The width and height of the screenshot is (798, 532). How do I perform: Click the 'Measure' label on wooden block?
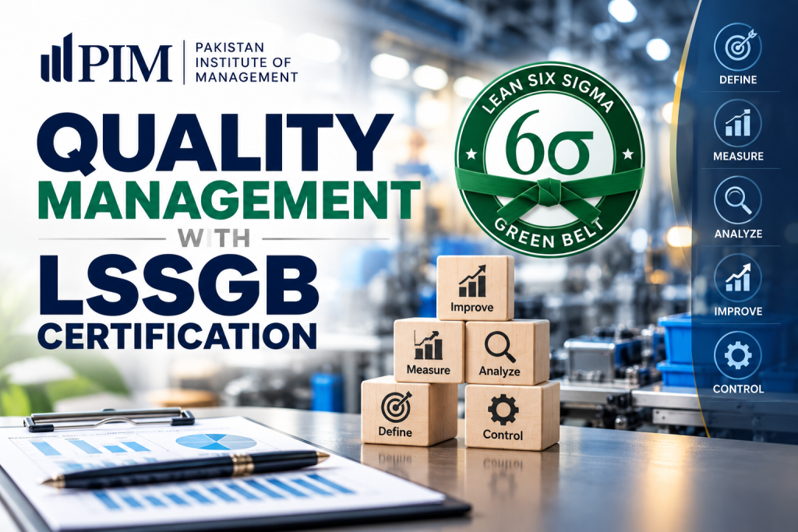point(428,370)
